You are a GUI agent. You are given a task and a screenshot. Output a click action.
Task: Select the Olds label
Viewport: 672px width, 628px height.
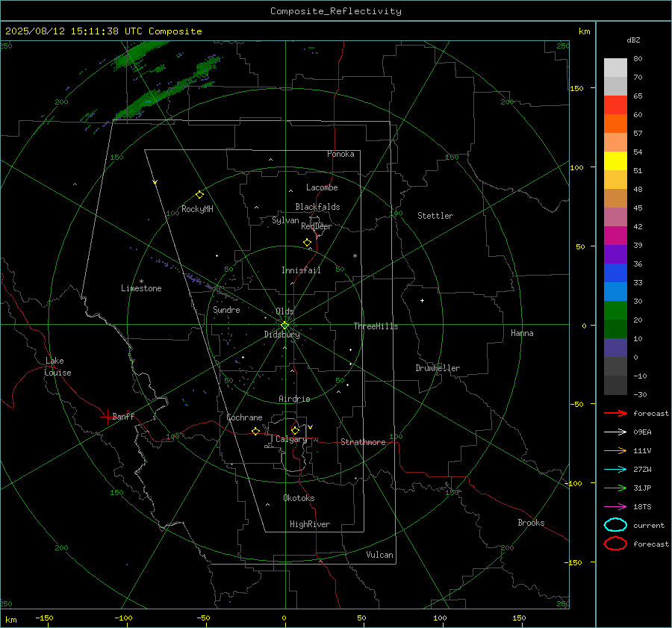(x=284, y=311)
